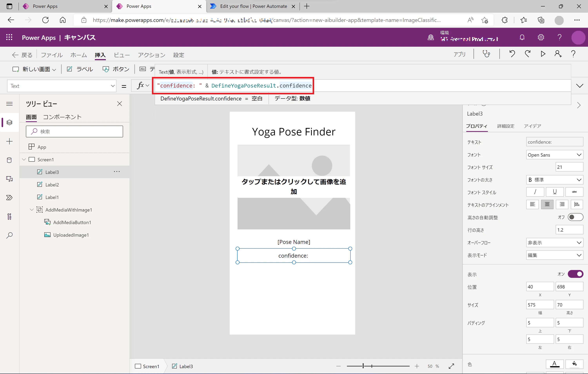The width and height of the screenshot is (588, 374).
Task: Click the Search magnifier in sidebar
Action: point(9,235)
